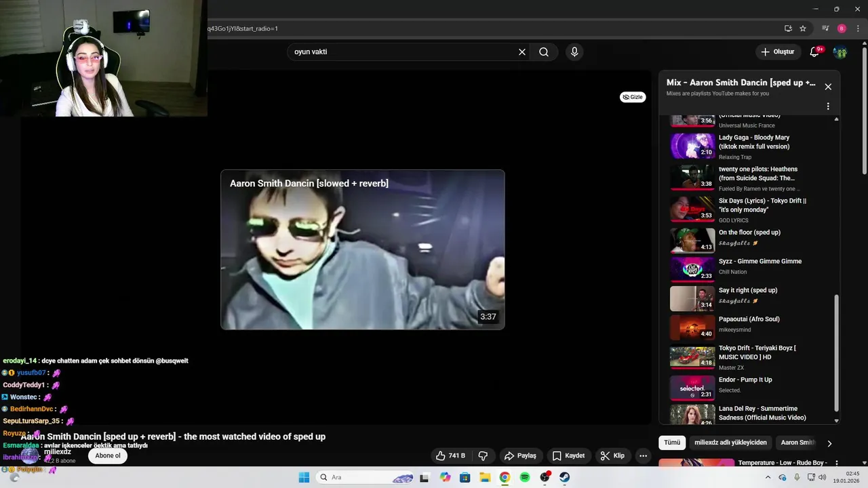This screenshot has width=868, height=488.
Task: Open OBS Studio from taskbar
Action: click(x=545, y=477)
